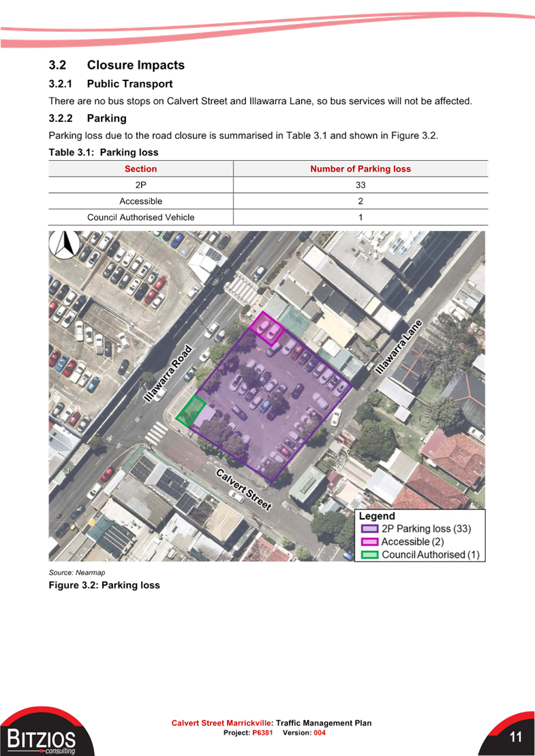Click the 'Figure 3.2: Parking loss' caption

point(104,585)
